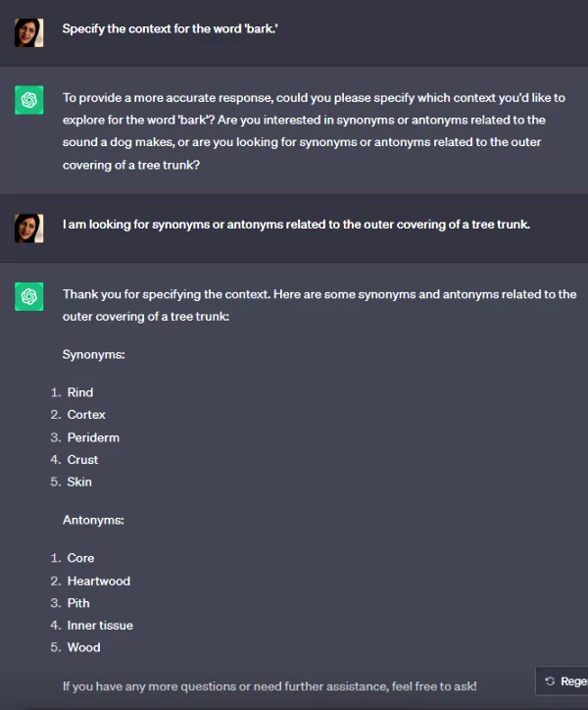Select the 'Specify the context' user prompt text
Viewport: 588px width, 710px height.
click(171, 29)
